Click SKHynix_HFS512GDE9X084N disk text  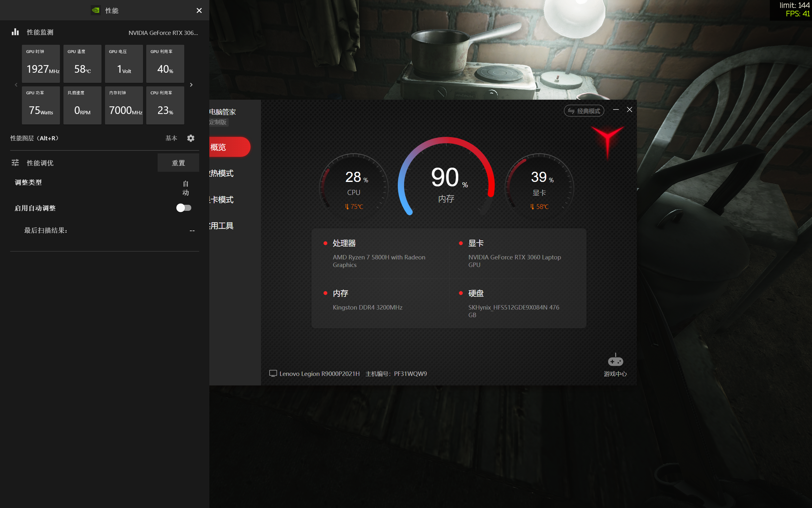(514, 311)
